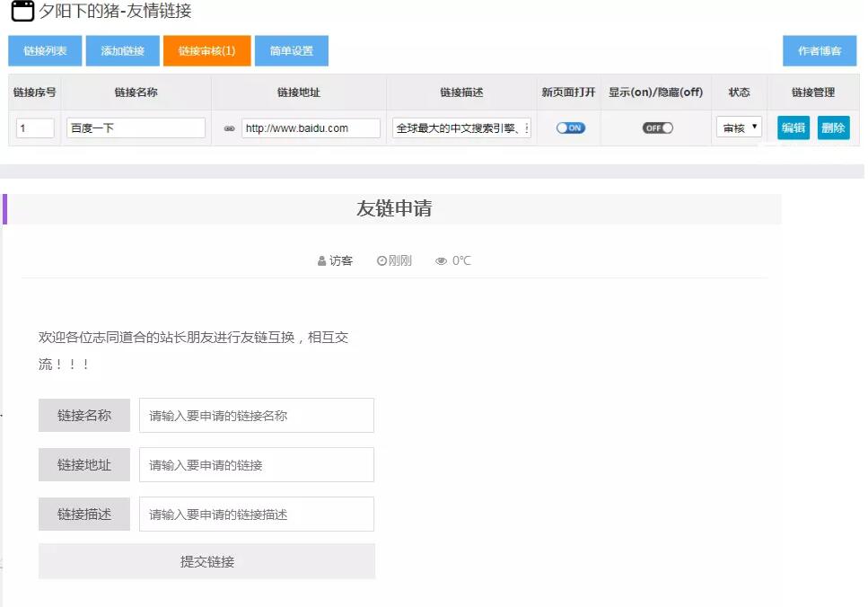Click the 删除 button for 百度一下
The height and width of the screenshot is (607, 868).
[x=834, y=128]
